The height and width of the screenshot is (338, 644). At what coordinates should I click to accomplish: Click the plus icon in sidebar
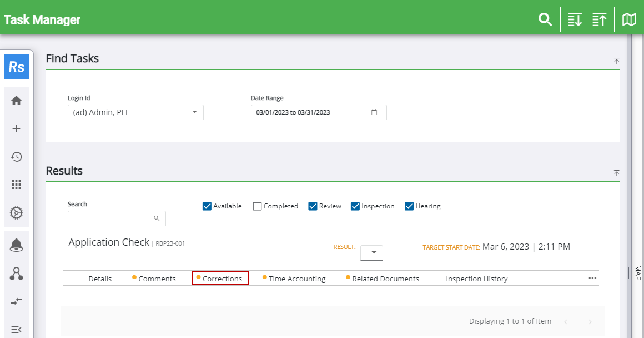[17, 128]
